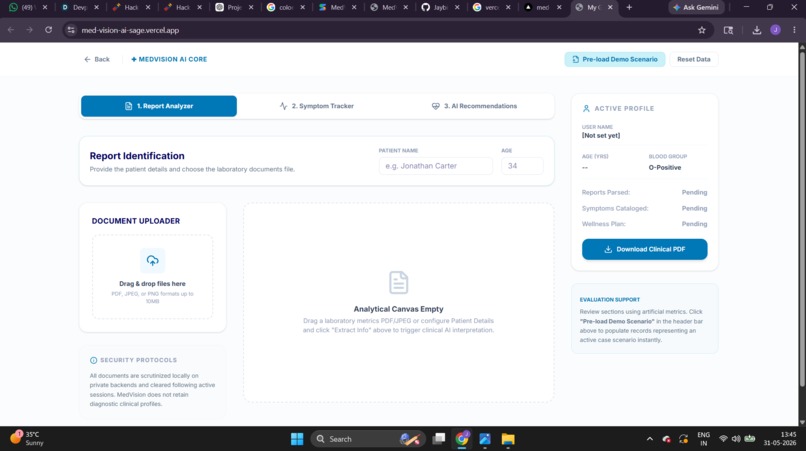Click the Evaluation Support heading
This screenshot has width=806, height=451.
pos(610,299)
